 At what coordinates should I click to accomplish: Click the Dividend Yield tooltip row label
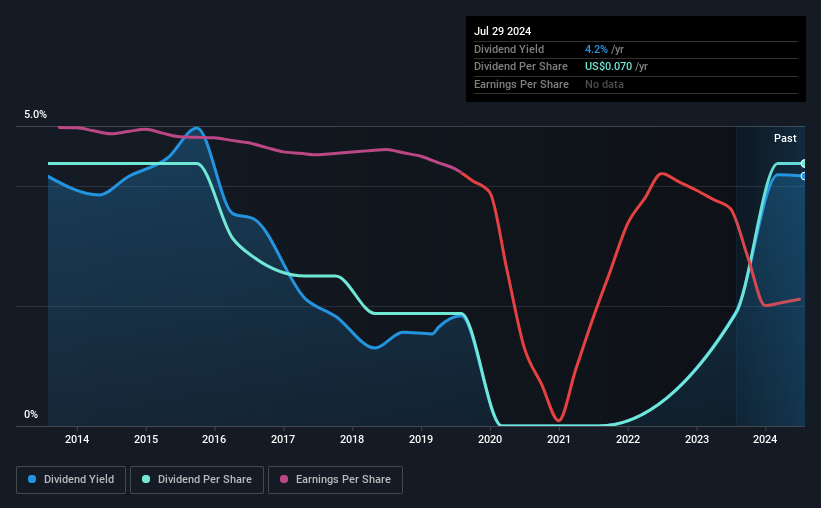click(509, 49)
